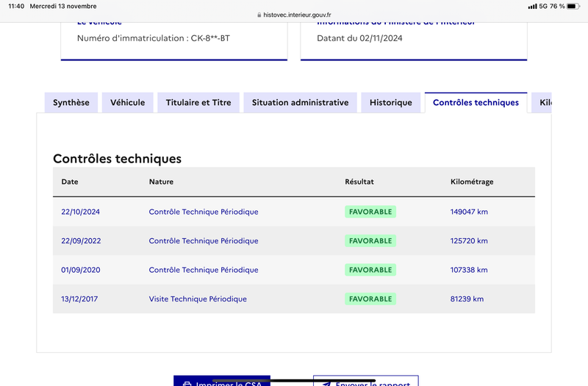Click Contrôle Technique Périodique in 22/09/2022 row

[204, 241]
